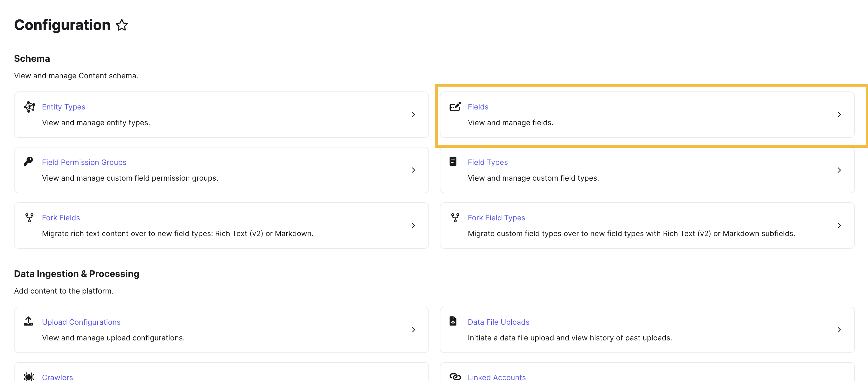Click the Data File Uploads file icon
Screen dimensions: 868x381
coord(453,321)
